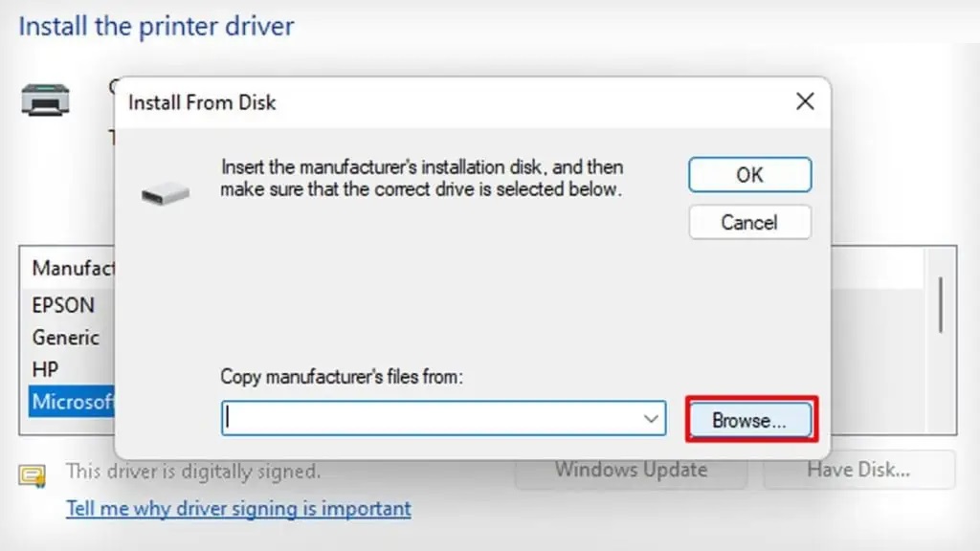The image size is (980, 551).
Task: Click the disk drive icon in the dialog
Action: 166,195
